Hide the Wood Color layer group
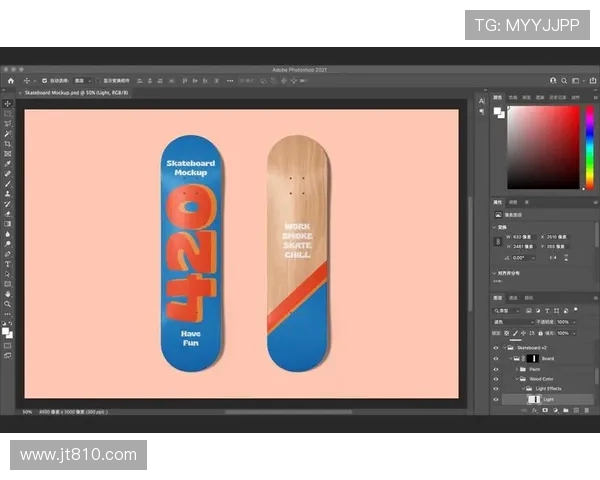This screenshot has width=600, height=480. click(496, 379)
